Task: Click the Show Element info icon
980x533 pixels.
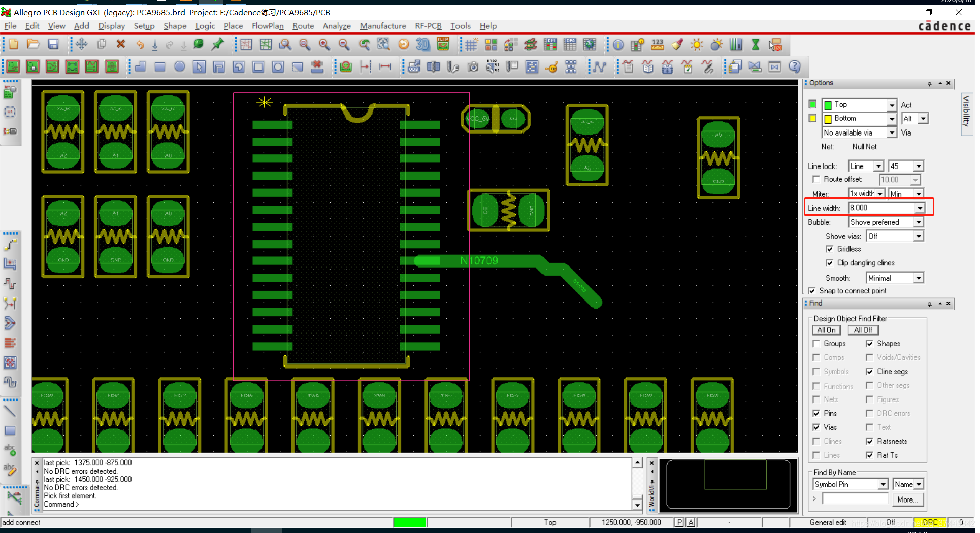Action: pos(618,45)
